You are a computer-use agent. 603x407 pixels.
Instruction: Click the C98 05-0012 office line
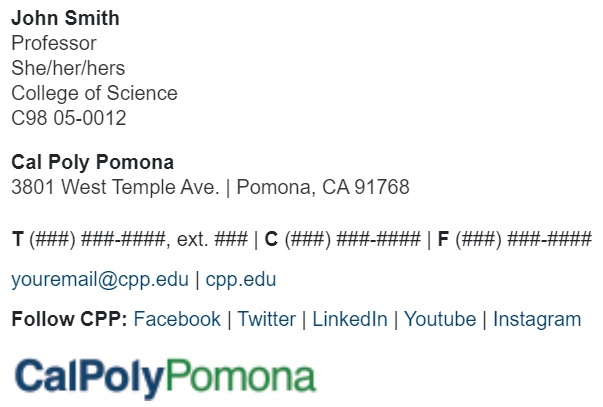69,118
